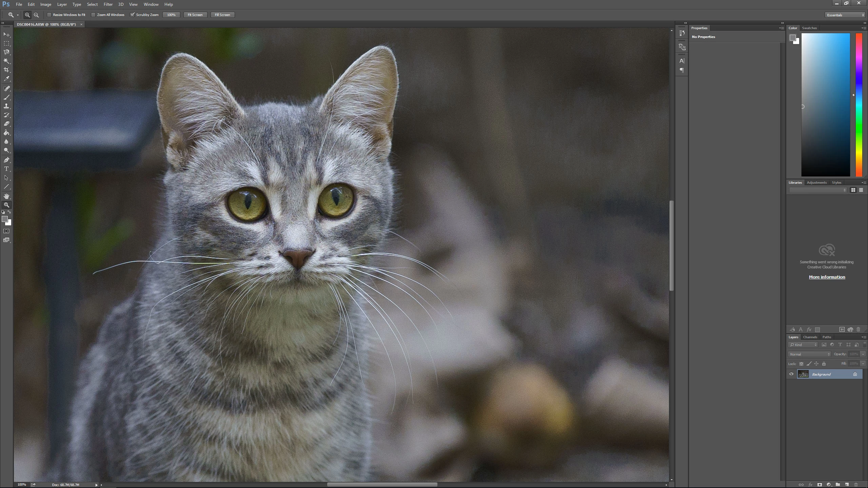Select the Pen tool
This screenshot has width=868, height=488.
[x=6, y=160]
